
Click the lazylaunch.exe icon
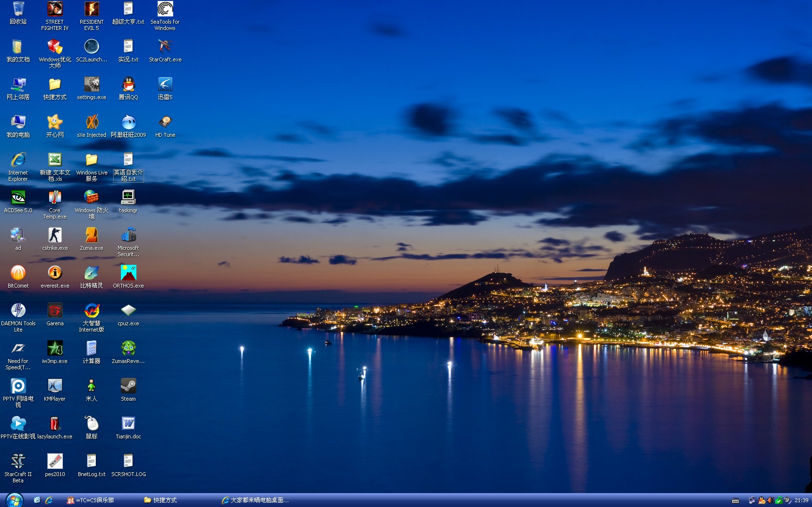pyautogui.click(x=55, y=428)
